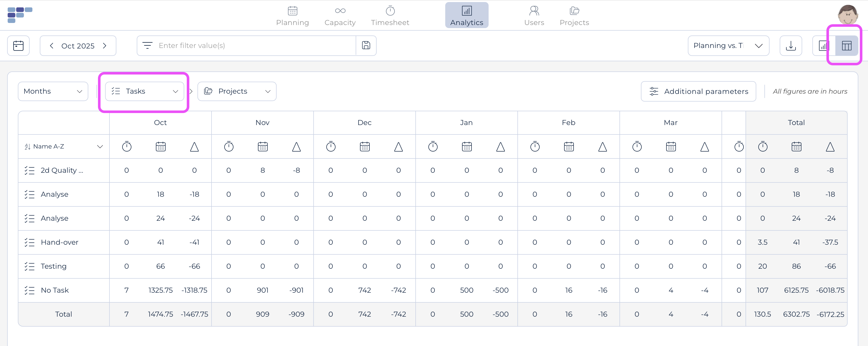
Task: Open the Timesheet tab
Action: point(390,16)
